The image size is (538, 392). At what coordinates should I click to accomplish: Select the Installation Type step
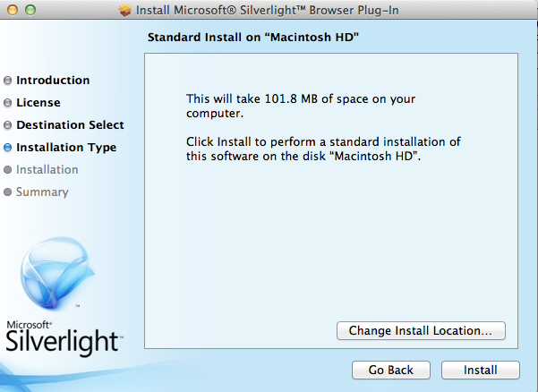tap(66, 148)
